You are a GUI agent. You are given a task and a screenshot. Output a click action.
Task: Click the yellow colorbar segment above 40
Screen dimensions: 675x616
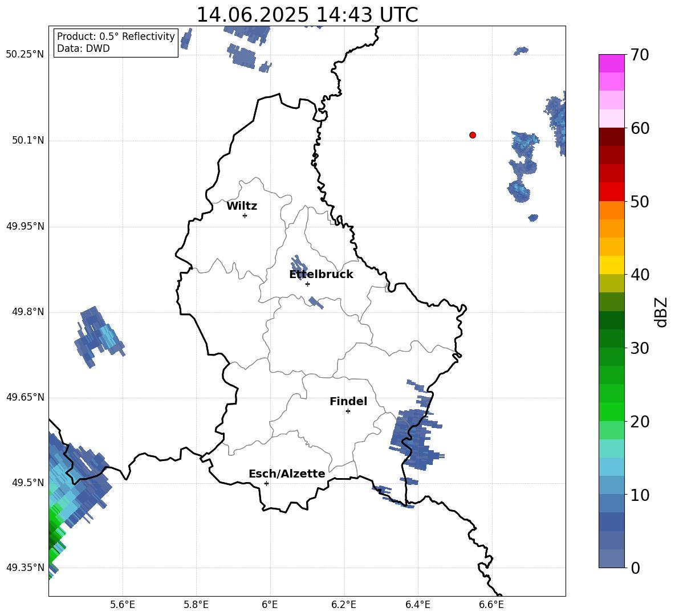pos(611,265)
